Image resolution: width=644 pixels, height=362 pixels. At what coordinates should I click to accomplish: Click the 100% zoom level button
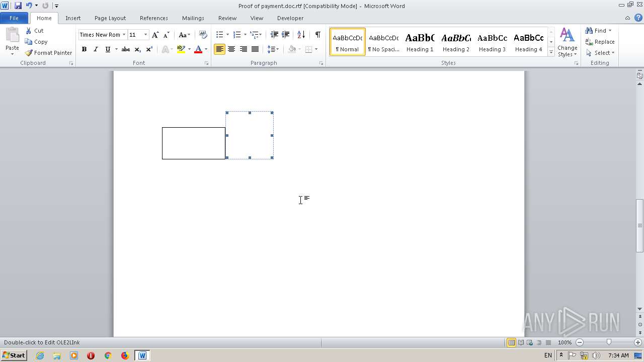(x=565, y=342)
